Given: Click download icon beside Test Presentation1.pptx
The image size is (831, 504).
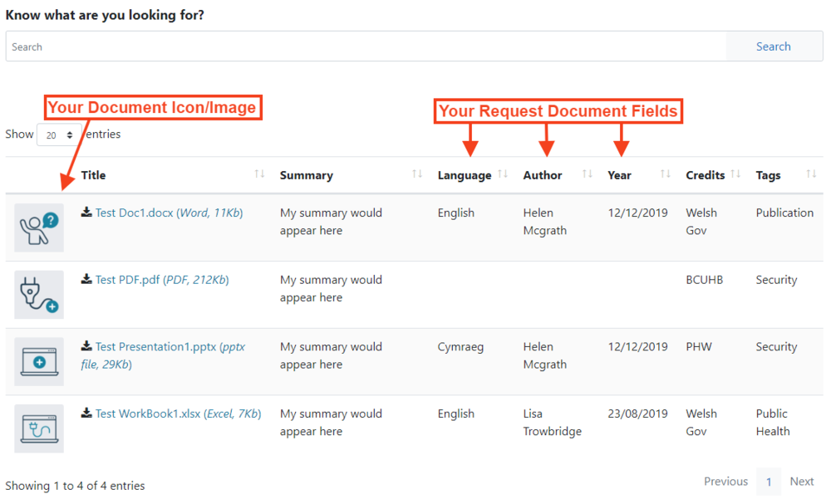Looking at the screenshot, I should pyautogui.click(x=86, y=346).
